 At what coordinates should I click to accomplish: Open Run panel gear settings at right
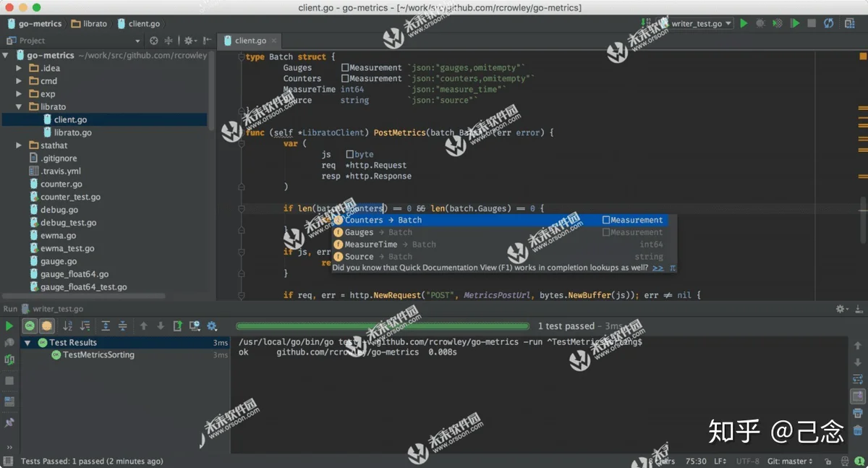(x=842, y=309)
